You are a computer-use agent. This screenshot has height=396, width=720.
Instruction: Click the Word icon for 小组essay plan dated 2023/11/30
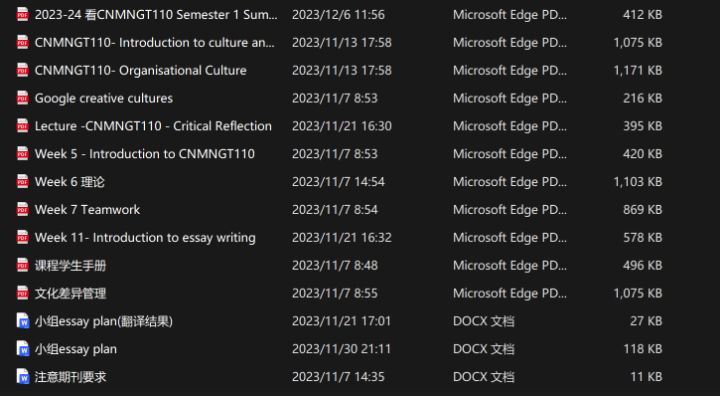22,349
